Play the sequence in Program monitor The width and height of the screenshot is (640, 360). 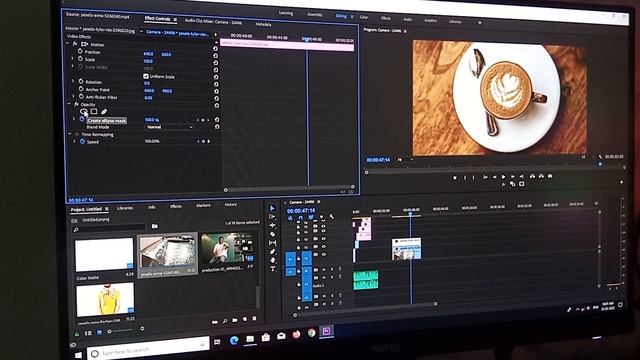pyautogui.click(x=503, y=177)
